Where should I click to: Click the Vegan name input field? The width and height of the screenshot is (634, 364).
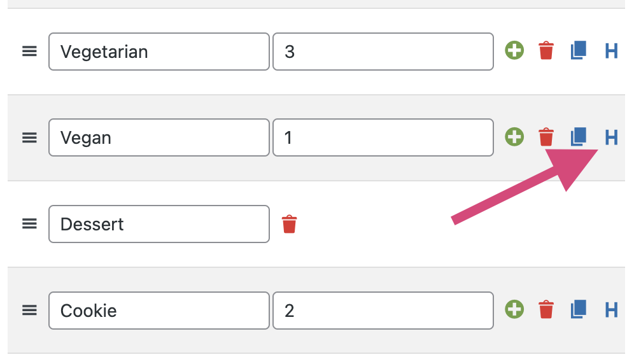(x=159, y=137)
